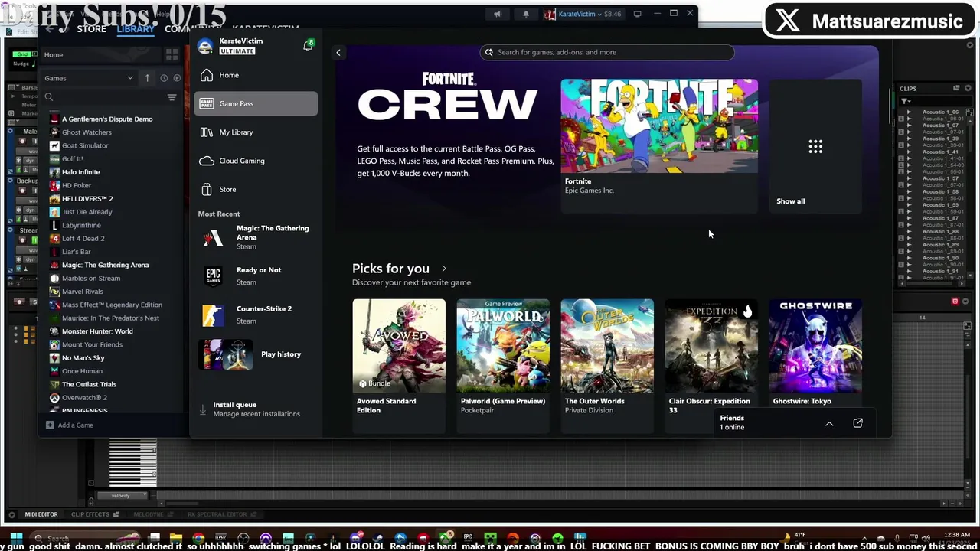Screen dimensions: 980x551
Task: Open KarateVictim Steam account dropdown
Action: coord(583,14)
